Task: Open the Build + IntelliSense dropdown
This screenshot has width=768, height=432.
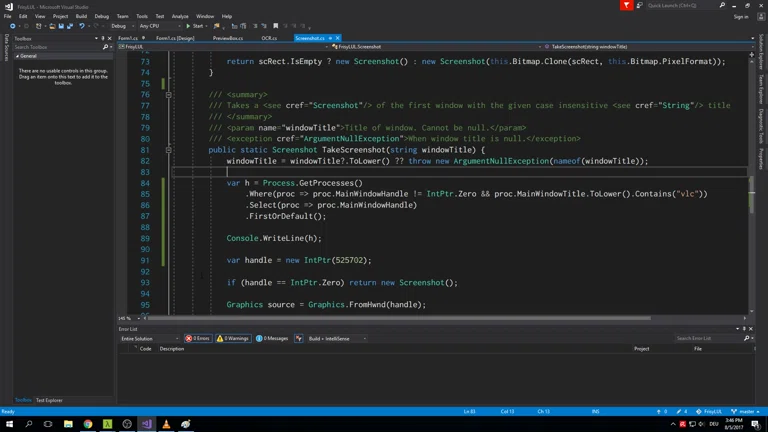Action: click(337, 338)
